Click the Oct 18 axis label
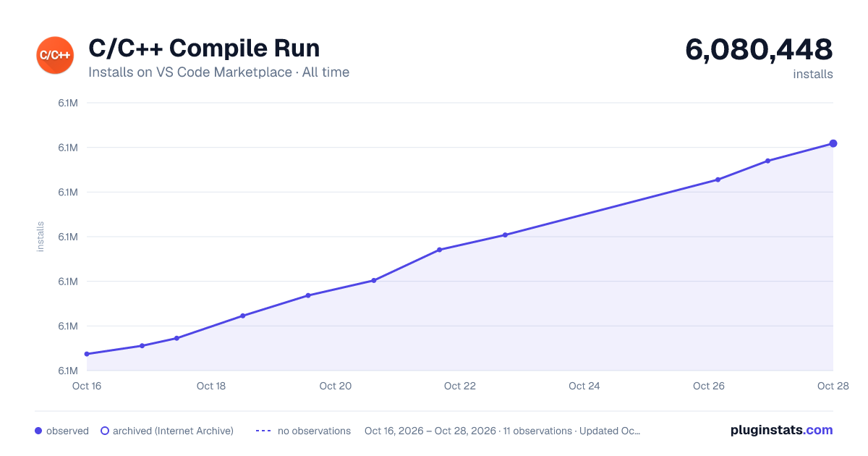Screen dimensions: 868x456 211,386
